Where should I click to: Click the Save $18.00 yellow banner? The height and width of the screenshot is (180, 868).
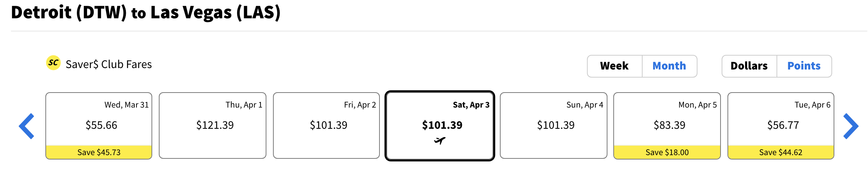667,152
